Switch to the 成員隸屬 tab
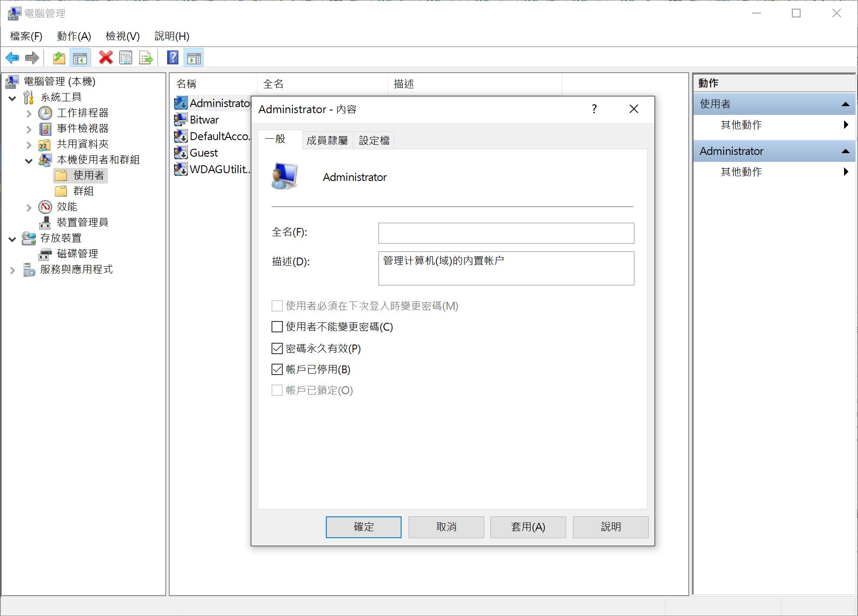The width and height of the screenshot is (858, 616). coord(327,141)
